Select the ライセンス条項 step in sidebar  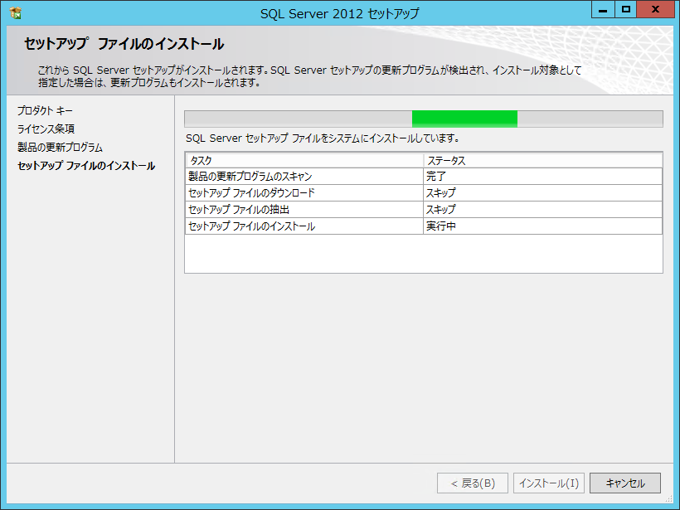tap(46, 129)
